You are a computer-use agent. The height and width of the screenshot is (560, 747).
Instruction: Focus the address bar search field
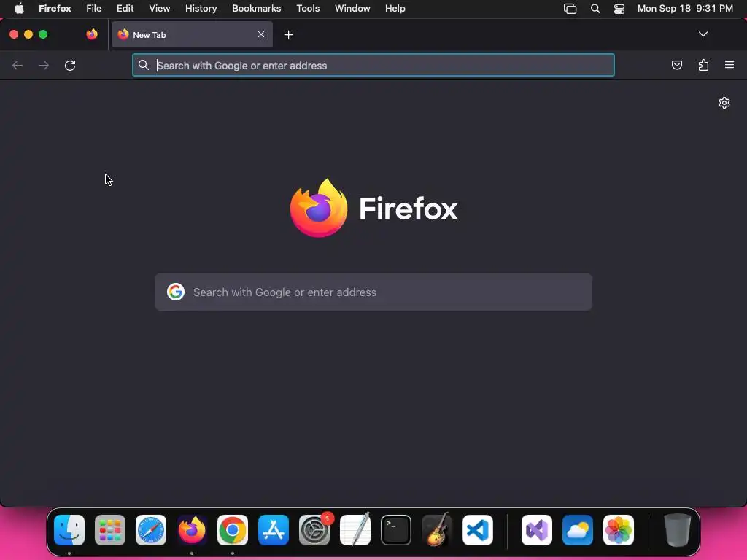(x=373, y=65)
